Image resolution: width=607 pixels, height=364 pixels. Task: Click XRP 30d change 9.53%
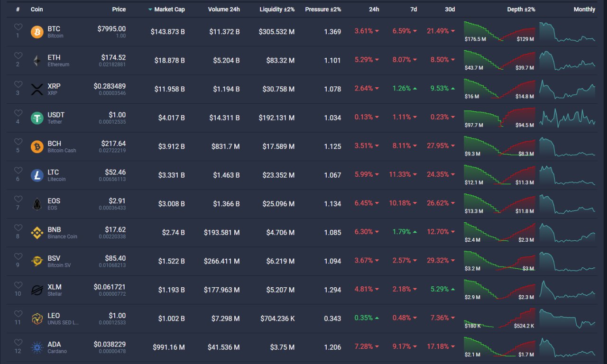(443, 89)
